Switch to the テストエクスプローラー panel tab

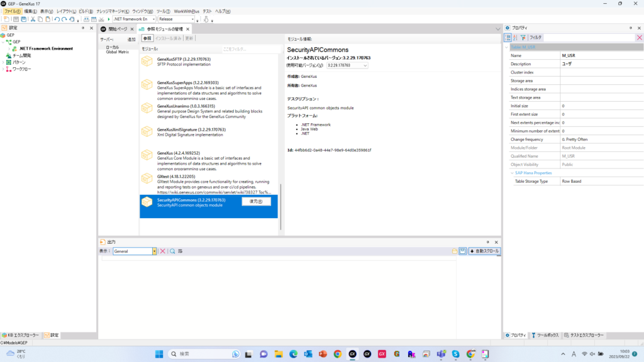[x=584, y=336]
